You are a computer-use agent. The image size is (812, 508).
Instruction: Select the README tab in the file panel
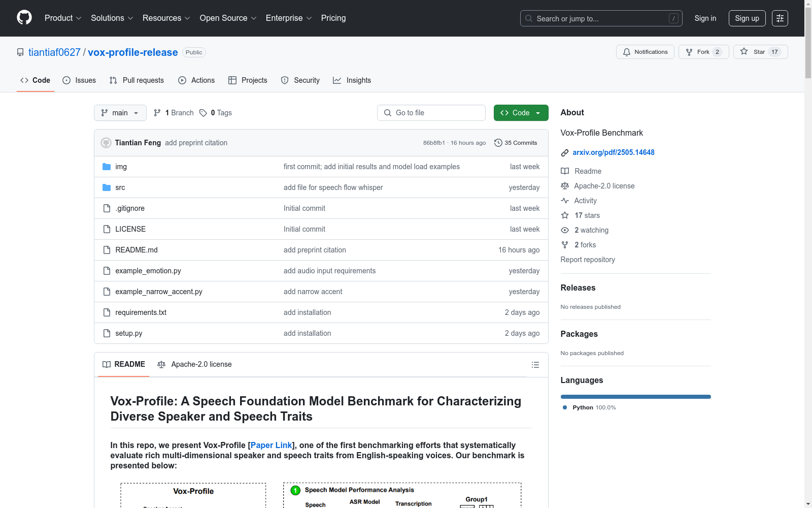(124, 364)
